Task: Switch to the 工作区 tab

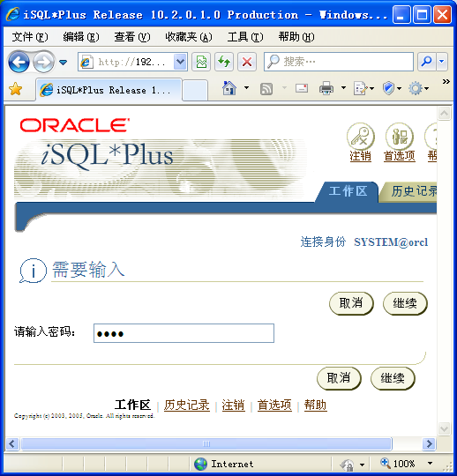Action: pos(348,191)
